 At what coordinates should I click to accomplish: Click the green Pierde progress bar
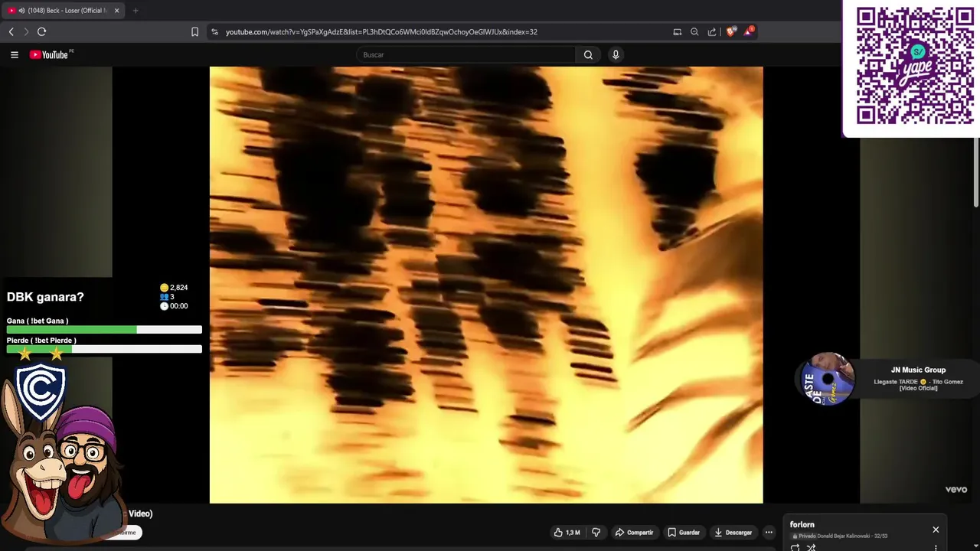click(39, 349)
